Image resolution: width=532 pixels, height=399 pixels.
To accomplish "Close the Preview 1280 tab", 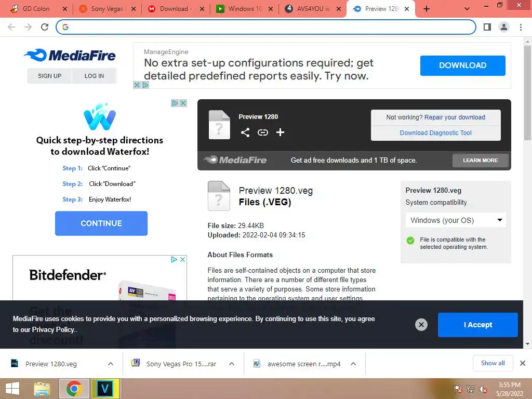I will coord(407,9).
